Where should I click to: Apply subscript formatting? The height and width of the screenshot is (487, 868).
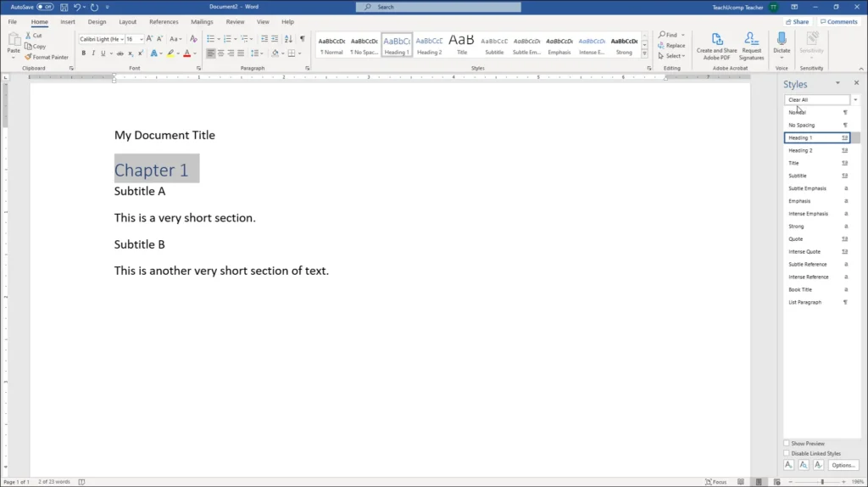pyautogui.click(x=131, y=53)
